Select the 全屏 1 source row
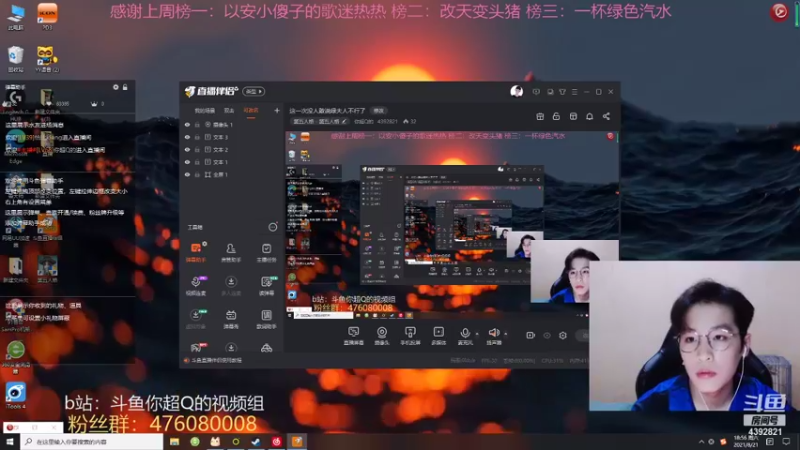The width and height of the screenshot is (800, 450). [231, 174]
